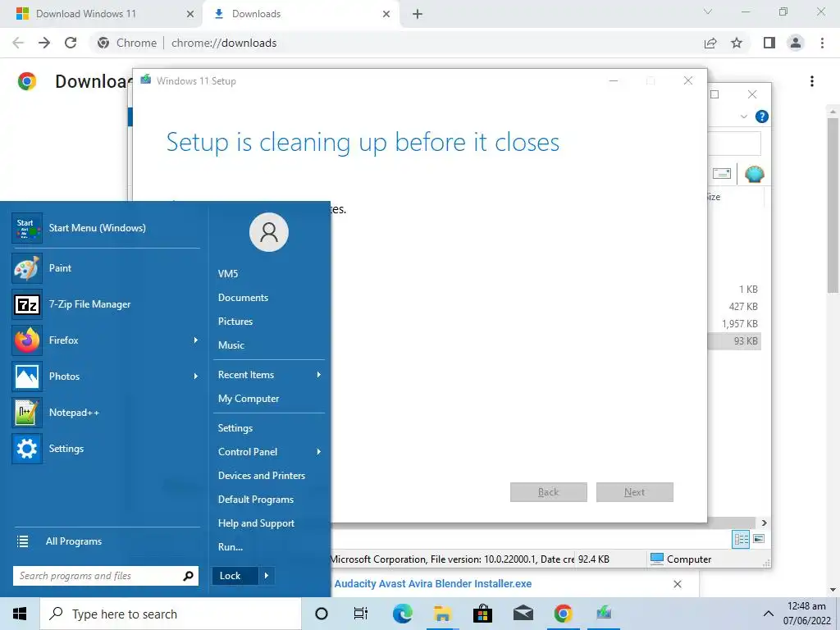Open Music from start menu

click(x=231, y=345)
